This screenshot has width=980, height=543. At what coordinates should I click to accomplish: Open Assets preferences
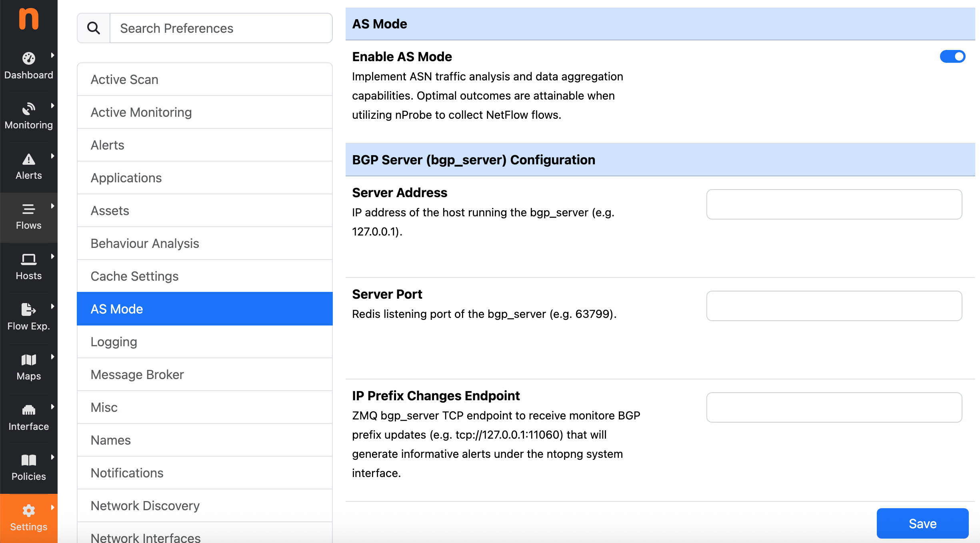tap(205, 211)
